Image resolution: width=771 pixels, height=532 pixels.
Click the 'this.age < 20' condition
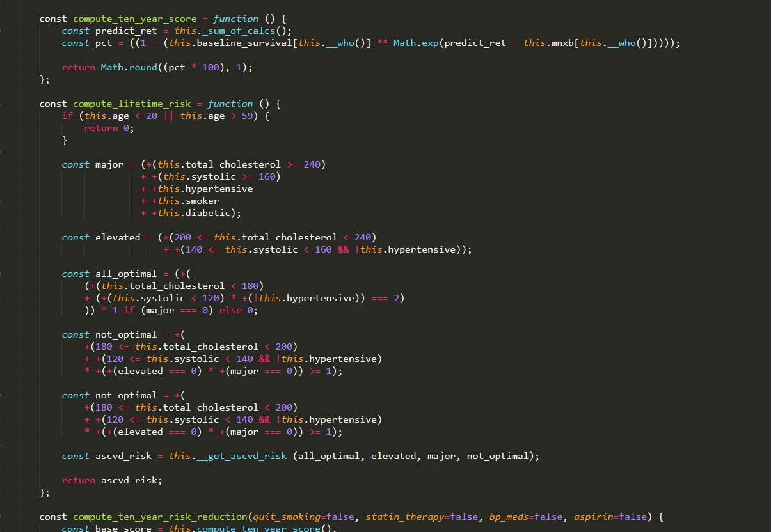click(x=121, y=116)
